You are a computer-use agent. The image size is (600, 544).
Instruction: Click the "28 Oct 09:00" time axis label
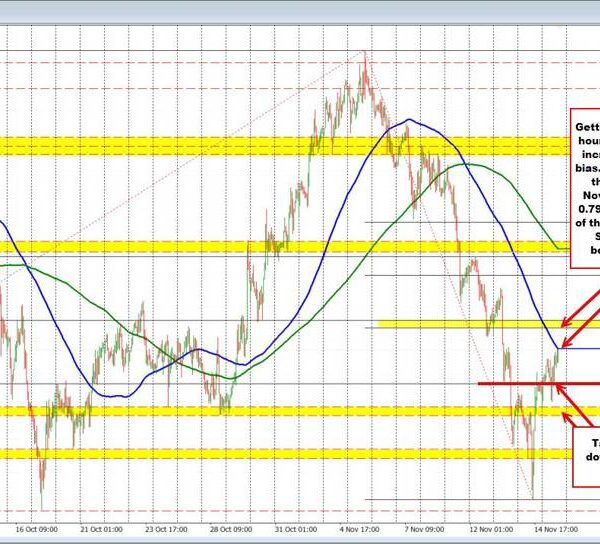231,529
